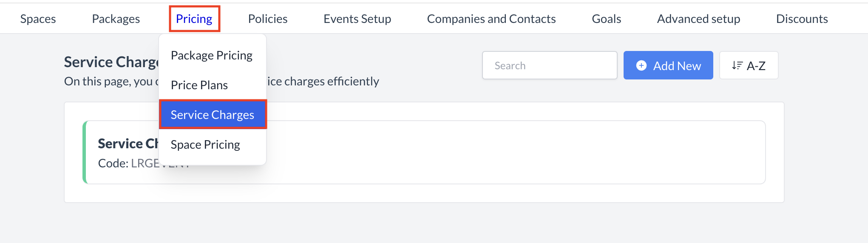Pick Space Pricing from the menu
This screenshot has height=243, width=868.
coord(205,144)
